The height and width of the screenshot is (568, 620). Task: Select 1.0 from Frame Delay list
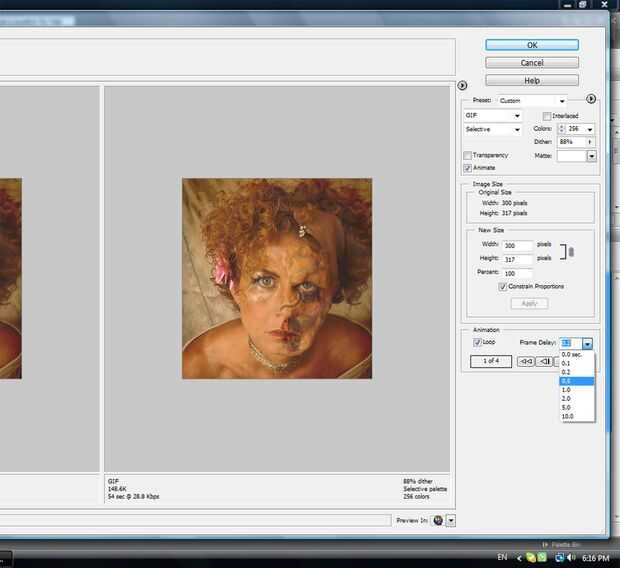(x=567, y=389)
